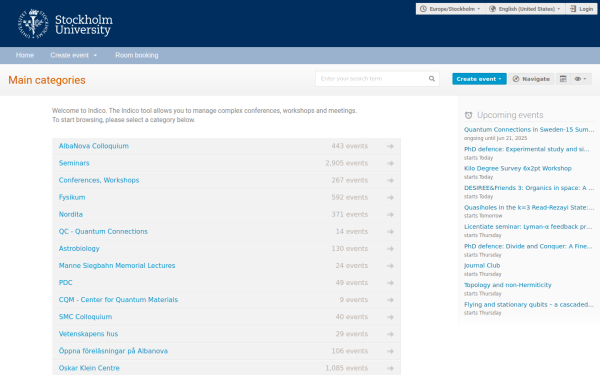The width and height of the screenshot is (600, 375).
Task: Open the Journal Club upcoming event
Action: point(482,266)
